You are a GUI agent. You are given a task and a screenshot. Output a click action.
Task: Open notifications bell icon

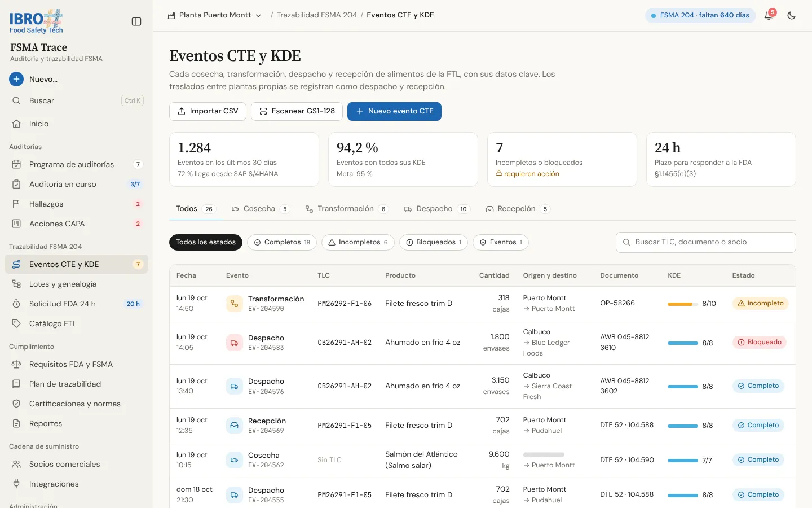tap(768, 15)
